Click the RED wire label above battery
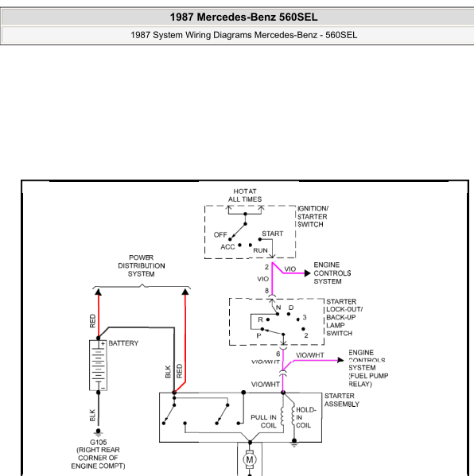Screen dimensions: 474x476 [93, 321]
